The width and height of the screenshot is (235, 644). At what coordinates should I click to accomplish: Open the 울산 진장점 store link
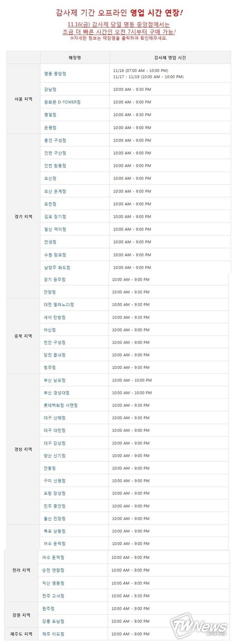point(55,518)
